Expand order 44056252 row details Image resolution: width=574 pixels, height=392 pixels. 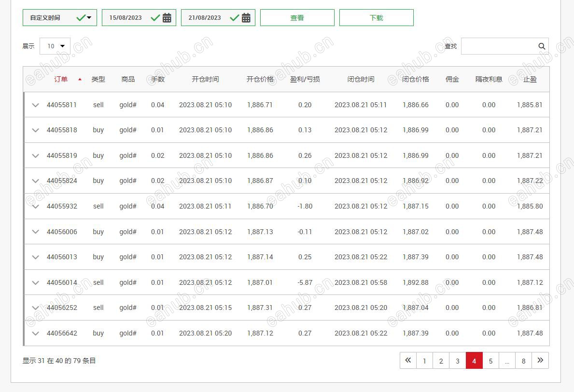[x=36, y=308]
